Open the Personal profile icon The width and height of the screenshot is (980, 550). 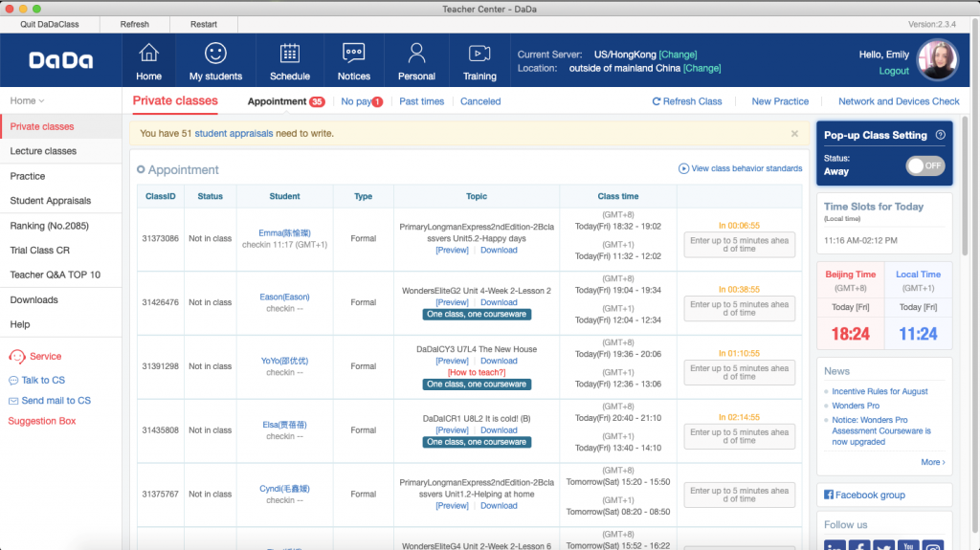click(416, 53)
